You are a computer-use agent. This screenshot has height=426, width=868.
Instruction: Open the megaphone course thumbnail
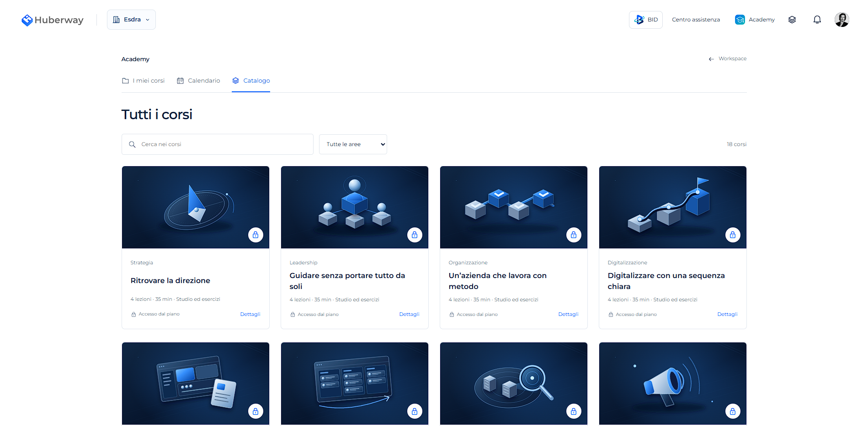click(673, 384)
